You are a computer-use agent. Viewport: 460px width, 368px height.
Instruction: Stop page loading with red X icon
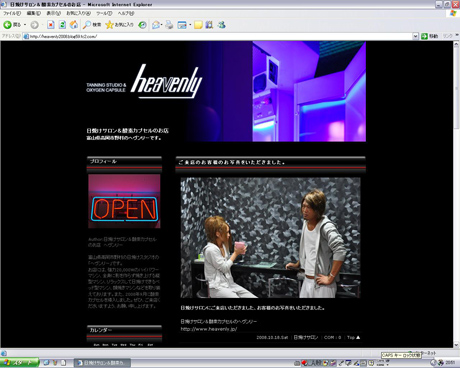pyautogui.click(x=51, y=25)
